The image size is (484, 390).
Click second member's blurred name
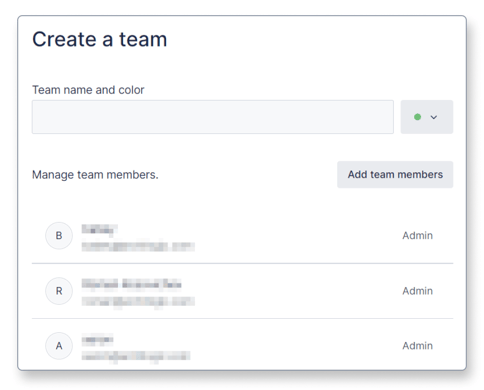(x=132, y=284)
